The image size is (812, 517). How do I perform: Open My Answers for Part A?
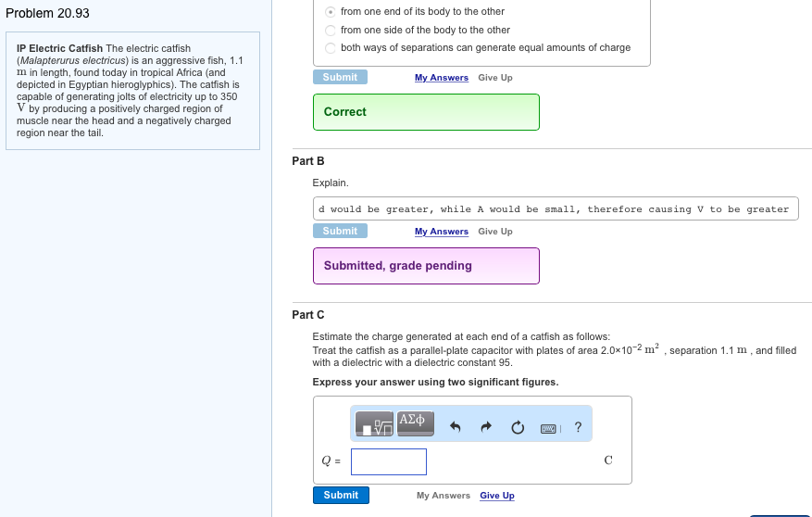(442, 78)
